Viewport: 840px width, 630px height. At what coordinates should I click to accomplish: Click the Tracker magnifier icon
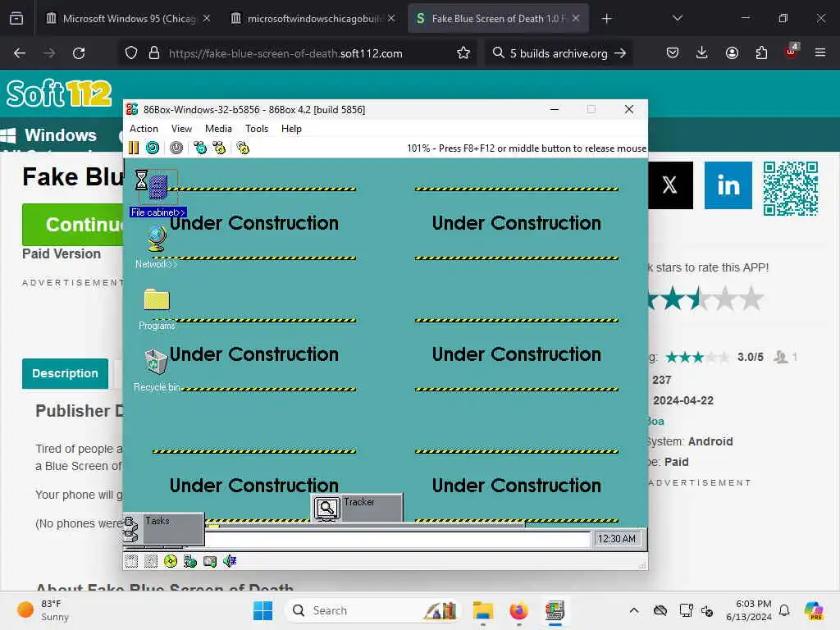point(326,508)
